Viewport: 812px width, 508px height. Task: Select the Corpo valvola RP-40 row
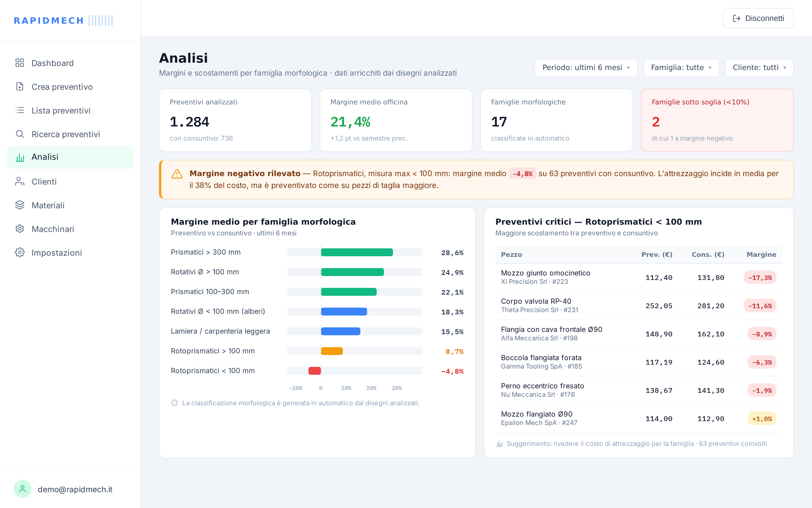coord(639,306)
